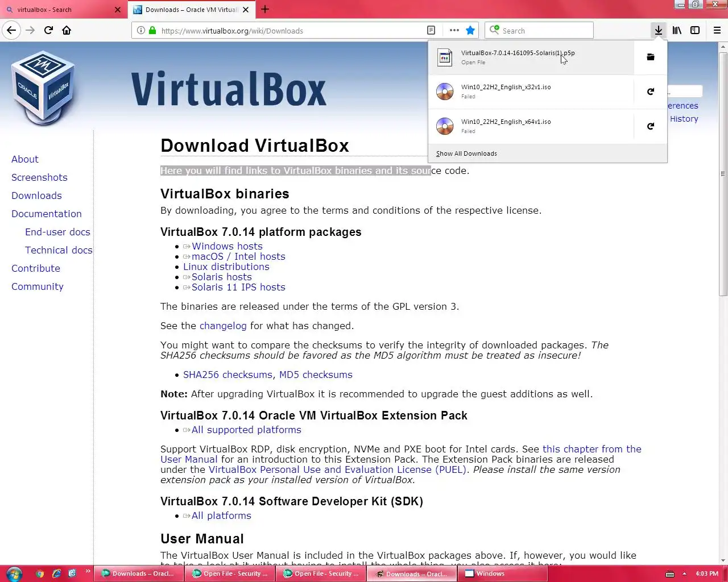Select the failed Win10_22H2_English_x32v1.iso entry

tap(531, 92)
